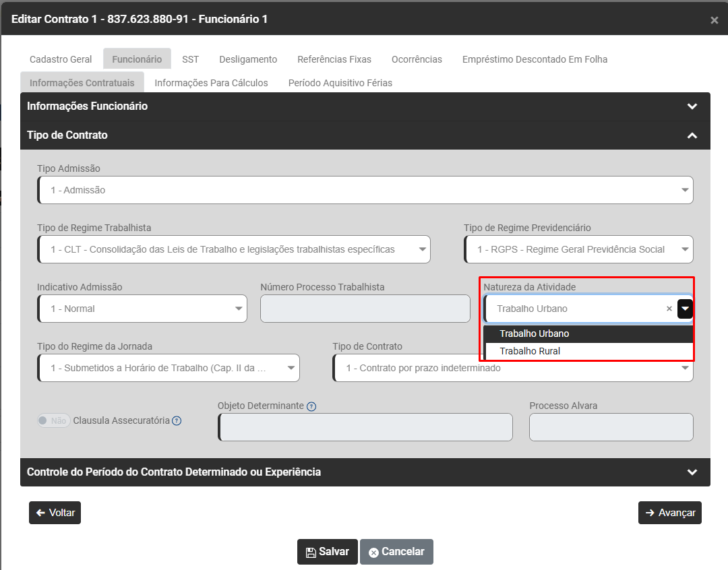Click the Salvar button
The width and height of the screenshot is (728, 570).
pos(328,552)
